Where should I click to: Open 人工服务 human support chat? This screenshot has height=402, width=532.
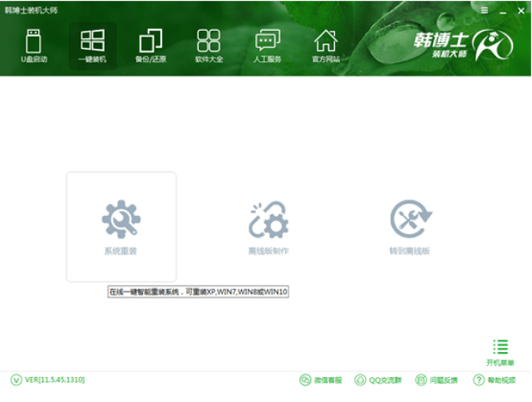click(268, 47)
